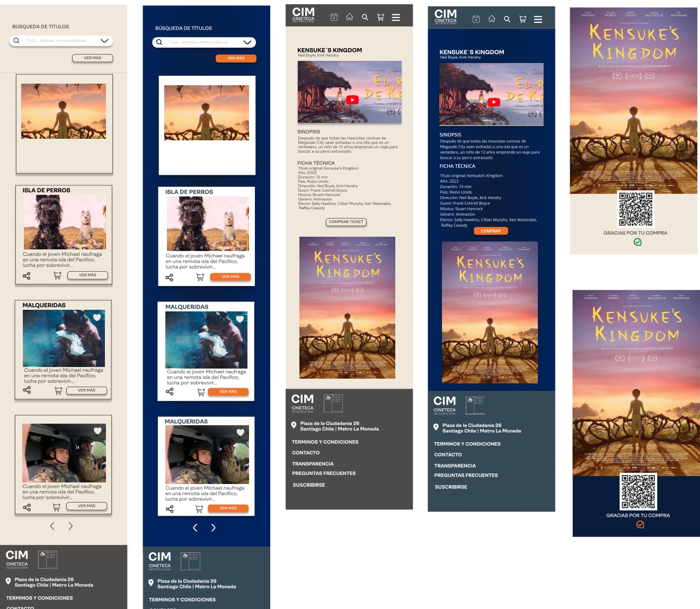Viewport: 700px width, 609px height.
Task: Open the calendar icon in dark blue detail header
Action: coord(476,19)
